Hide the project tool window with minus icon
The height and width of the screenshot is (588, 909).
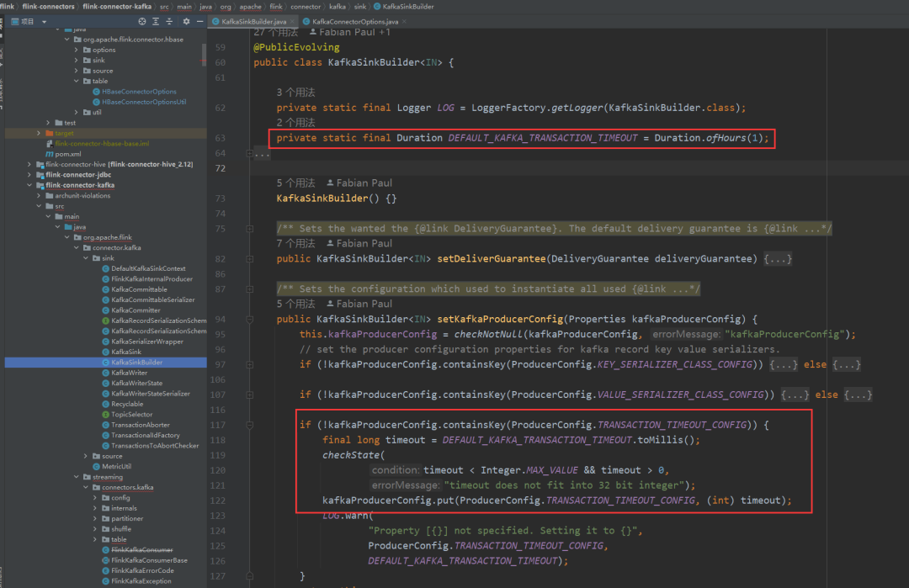coord(200,21)
